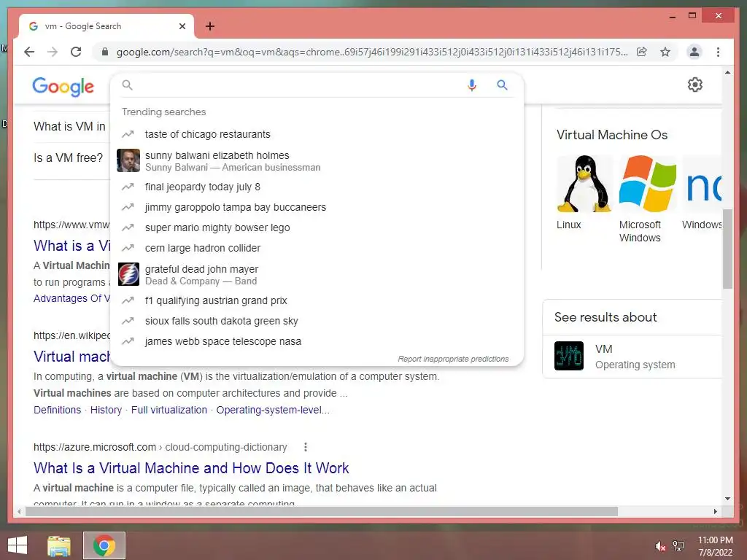The height and width of the screenshot is (560, 747).
Task: Minimize the Chrome window
Action: point(672,16)
